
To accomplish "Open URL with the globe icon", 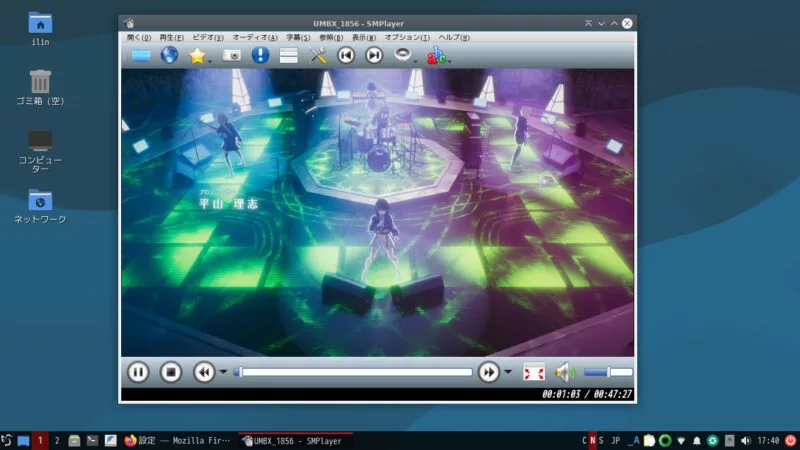I will point(169,55).
